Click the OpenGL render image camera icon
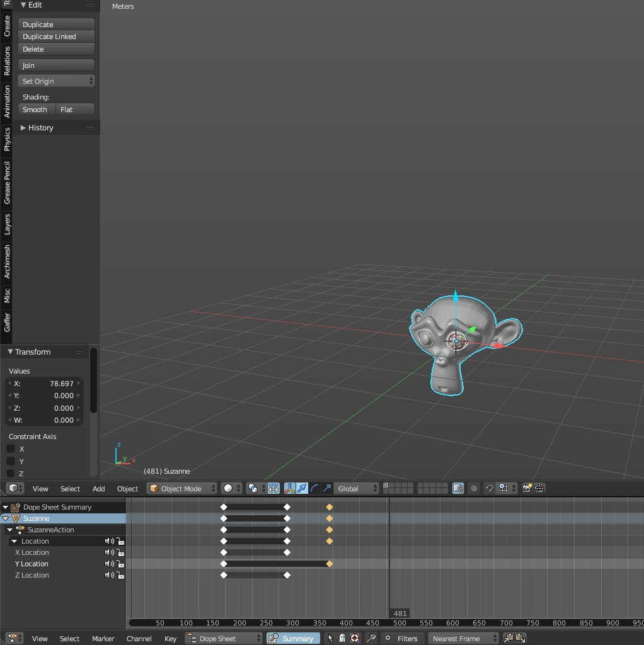 tap(527, 488)
